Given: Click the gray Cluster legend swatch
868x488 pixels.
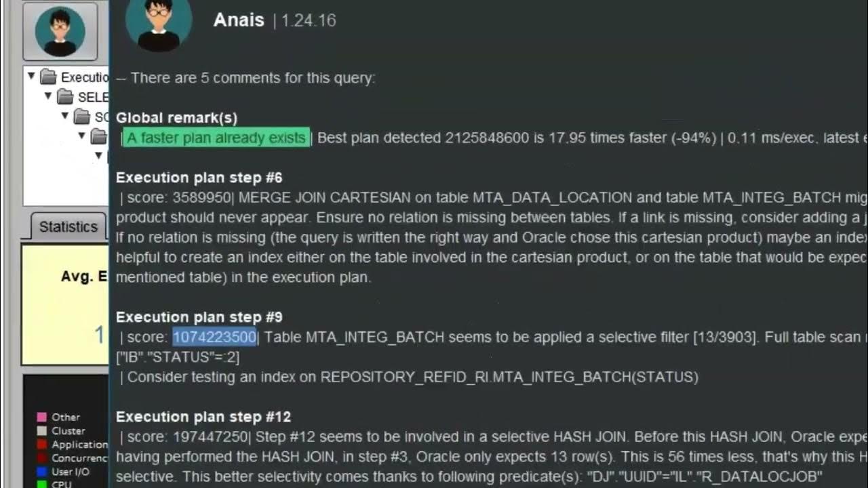Looking at the screenshot, I should click(x=42, y=430).
